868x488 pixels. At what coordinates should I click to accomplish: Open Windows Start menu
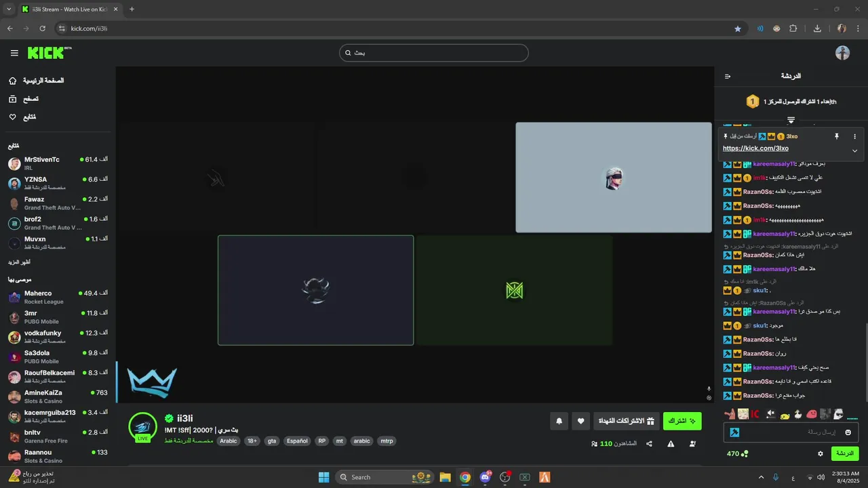tap(323, 477)
